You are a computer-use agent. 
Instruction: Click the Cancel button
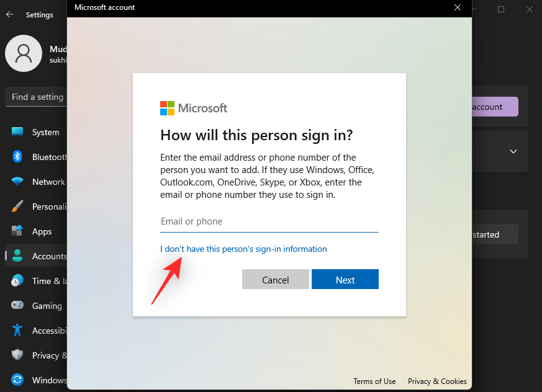276,279
